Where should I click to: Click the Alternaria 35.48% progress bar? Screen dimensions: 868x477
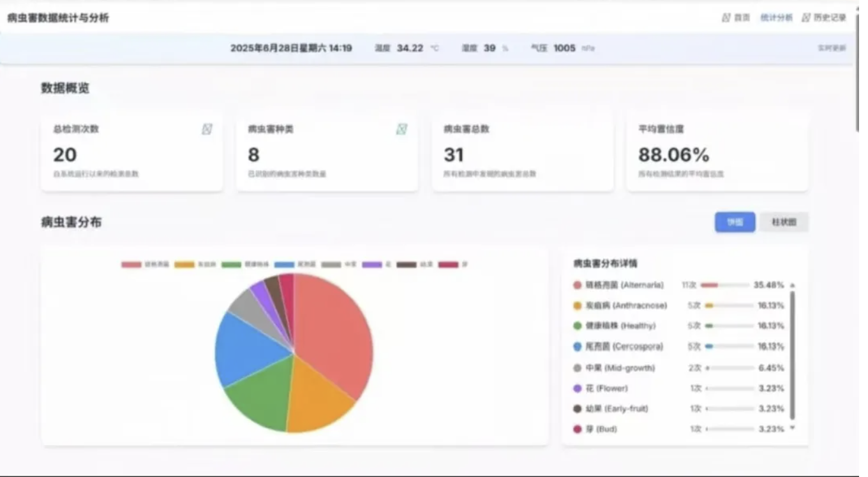tap(724, 285)
